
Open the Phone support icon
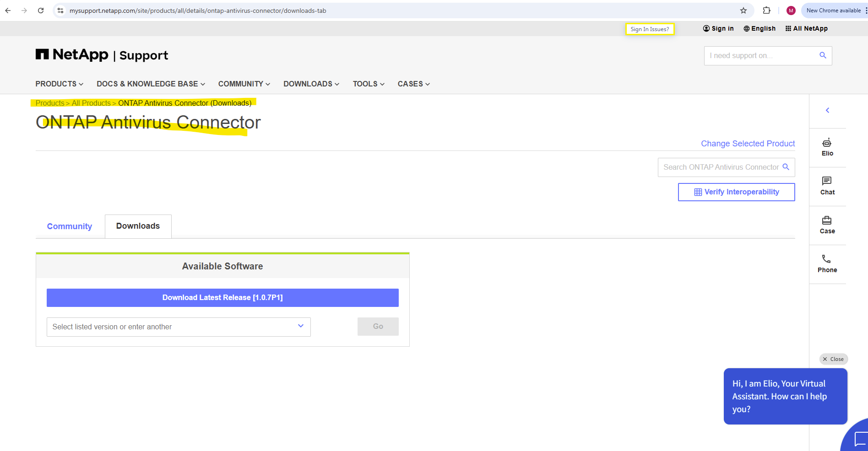tap(827, 264)
